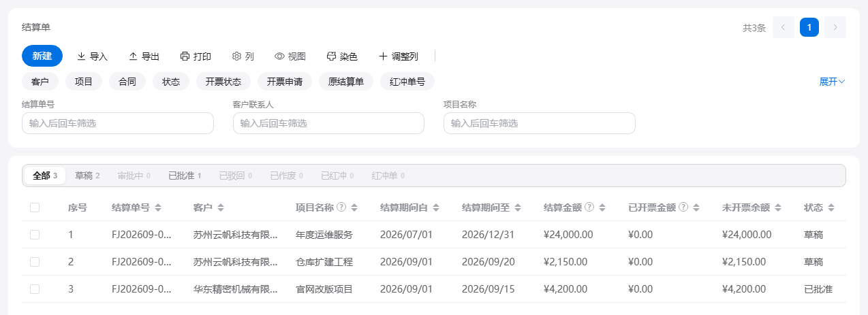The width and height of the screenshot is (868, 315).
Task: Sort by 结算期间自 column sort arrows
Action: click(x=436, y=208)
